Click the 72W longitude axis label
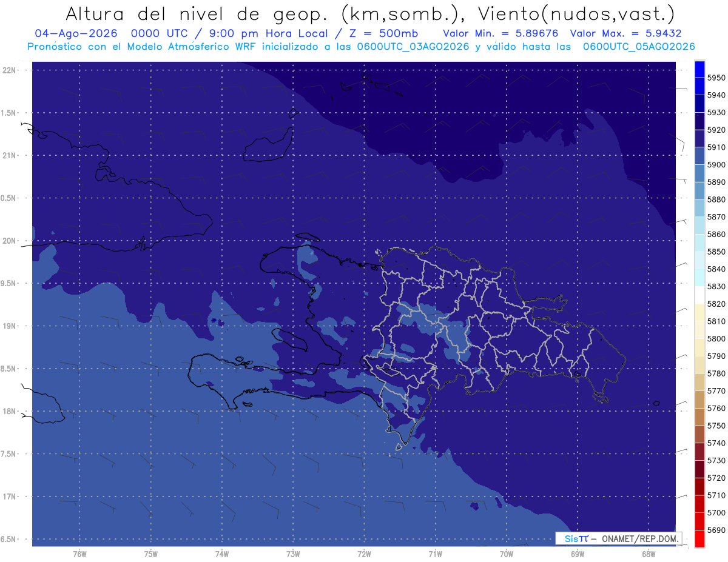The image size is (728, 562). coord(364,554)
